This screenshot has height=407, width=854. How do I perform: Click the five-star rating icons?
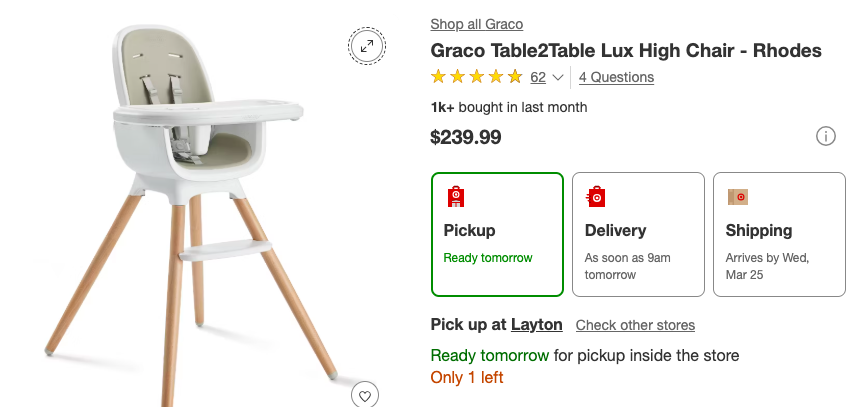pyautogui.click(x=476, y=77)
